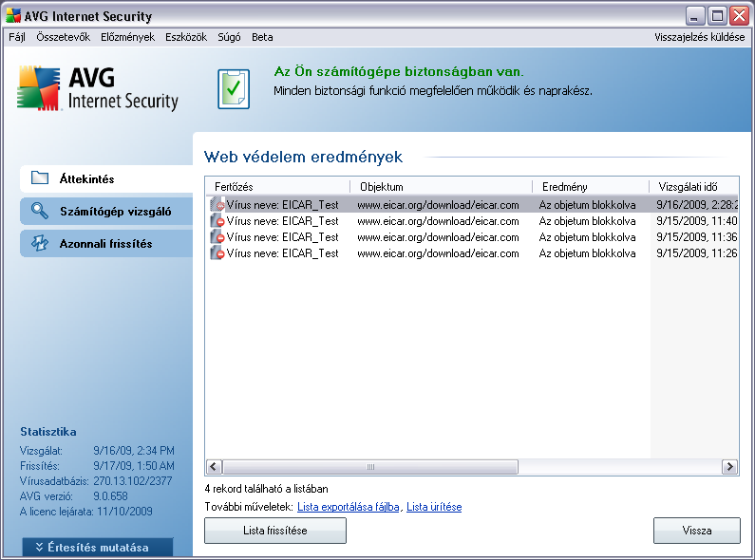Open Számítógép vizsgáló from the sidebar
Image resolution: width=755 pixels, height=560 pixels.
pyautogui.click(x=106, y=212)
